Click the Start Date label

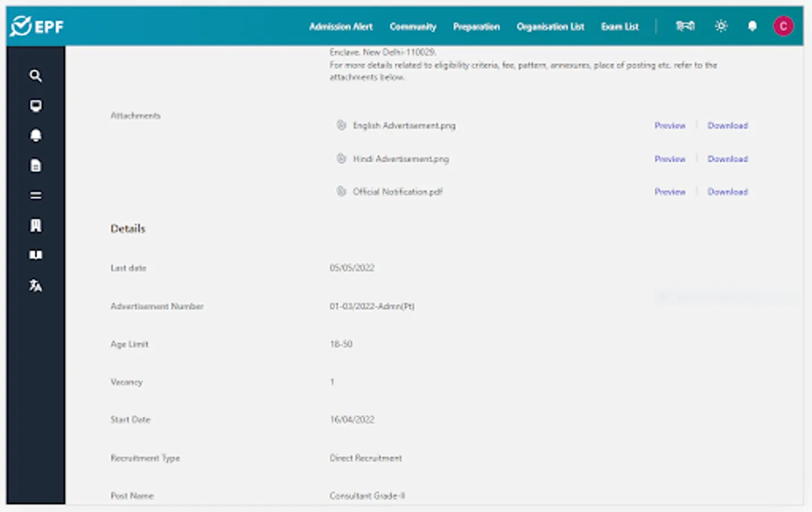pos(130,420)
